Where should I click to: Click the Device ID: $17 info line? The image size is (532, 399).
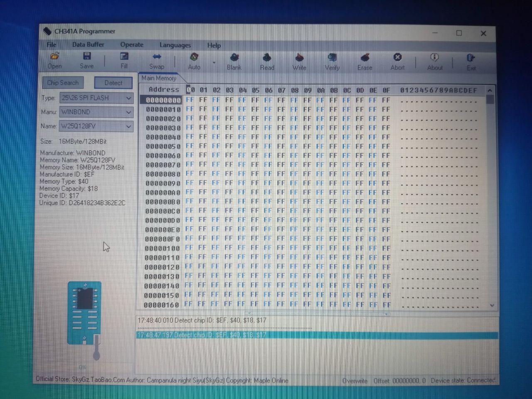(59, 196)
